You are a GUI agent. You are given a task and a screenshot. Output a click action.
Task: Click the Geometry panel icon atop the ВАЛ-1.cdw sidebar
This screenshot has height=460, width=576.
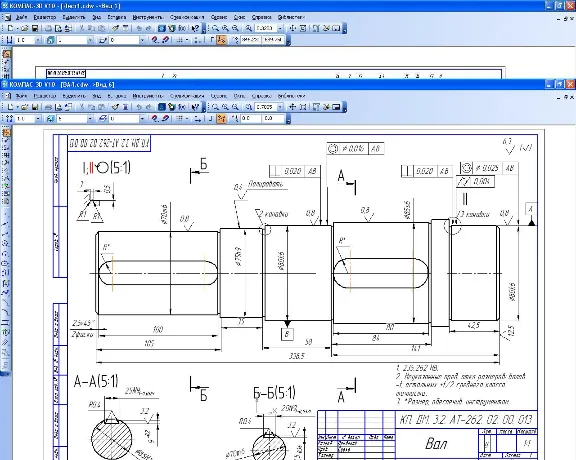coord(6,132)
